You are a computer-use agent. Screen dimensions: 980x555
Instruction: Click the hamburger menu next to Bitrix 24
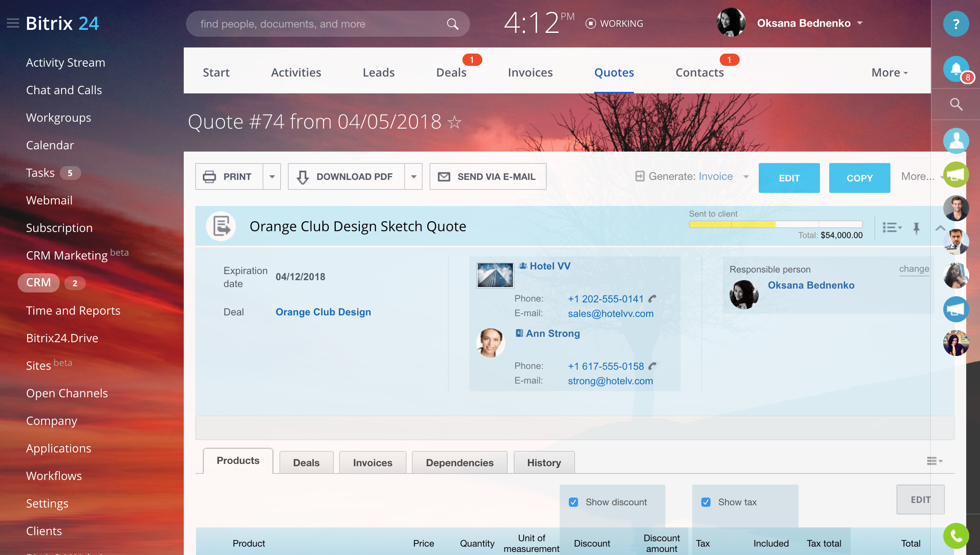point(13,23)
